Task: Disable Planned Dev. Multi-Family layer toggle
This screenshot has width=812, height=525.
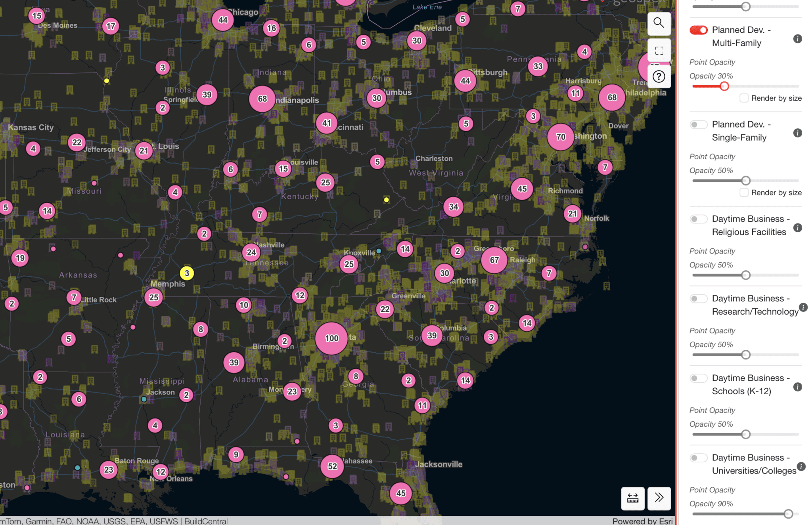Action: click(x=698, y=30)
